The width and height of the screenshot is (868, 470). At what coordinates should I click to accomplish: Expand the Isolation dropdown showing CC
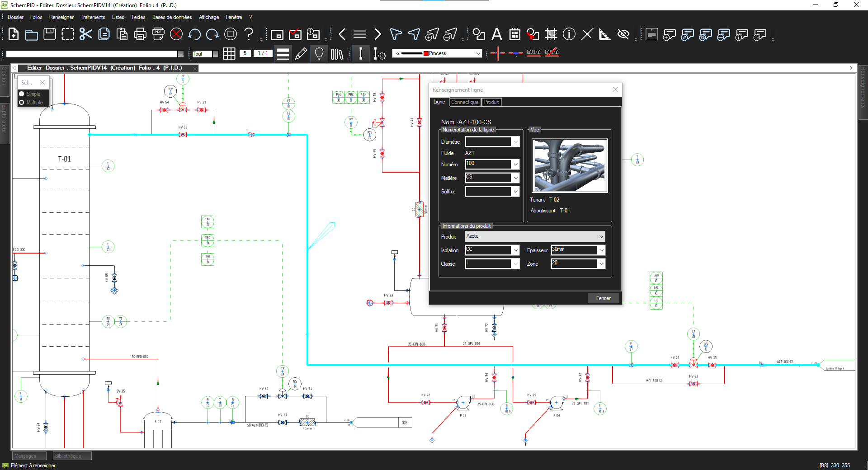pyautogui.click(x=515, y=250)
